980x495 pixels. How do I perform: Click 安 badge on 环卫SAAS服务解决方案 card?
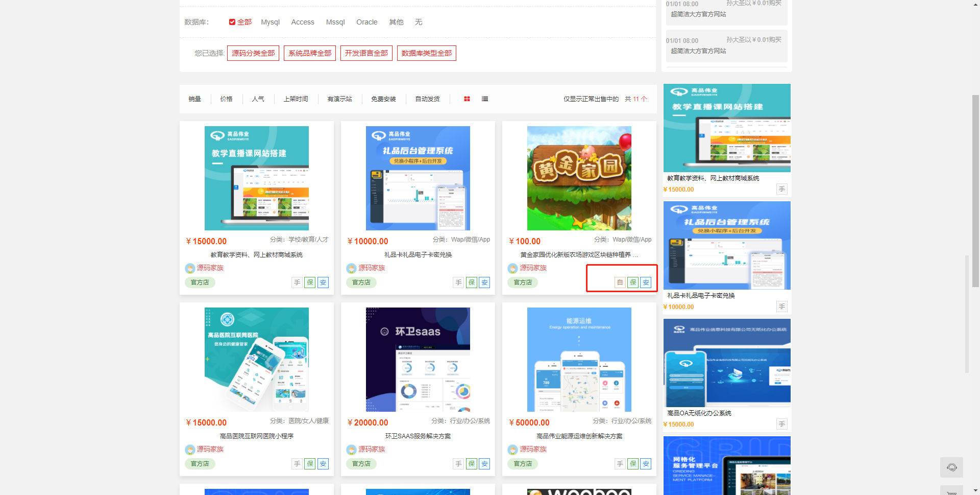(484, 464)
